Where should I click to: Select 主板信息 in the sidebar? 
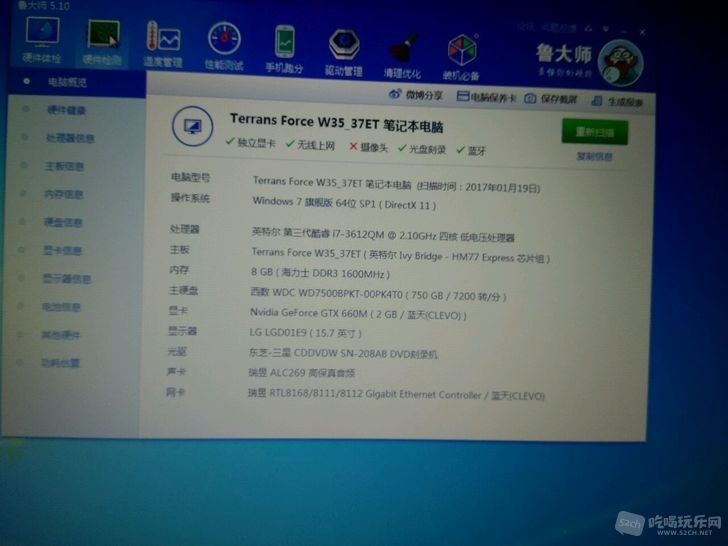tap(65, 166)
